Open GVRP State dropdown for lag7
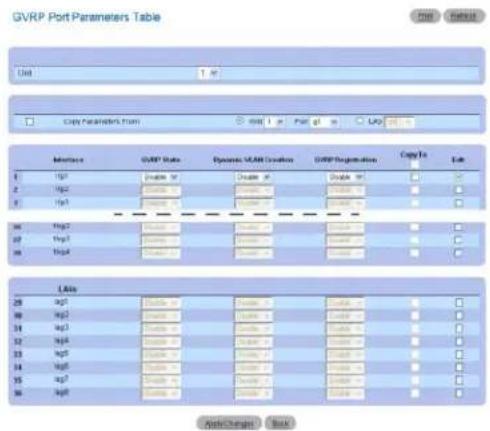This screenshot has width=490, height=431. tap(161, 381)
